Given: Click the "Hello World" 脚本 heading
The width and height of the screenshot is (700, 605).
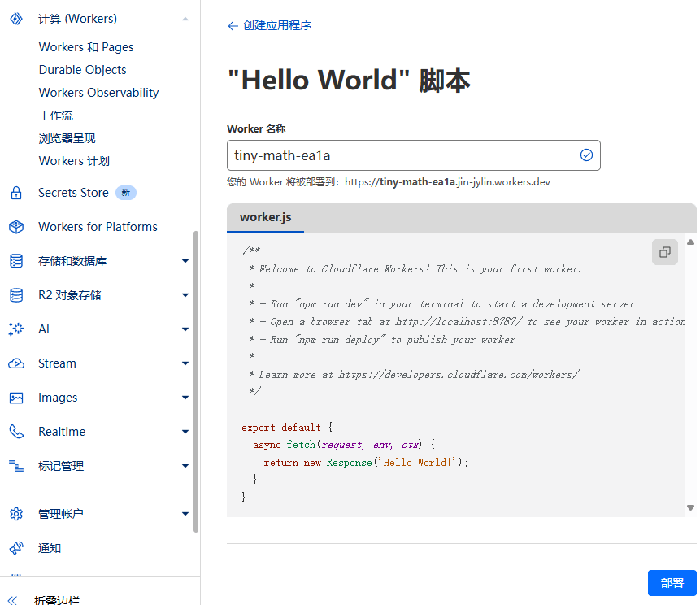Looking at the screenshot, I should (349, 81).
